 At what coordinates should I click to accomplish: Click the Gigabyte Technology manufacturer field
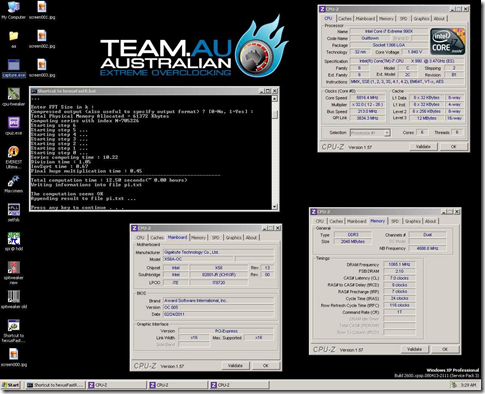point(218,252)
